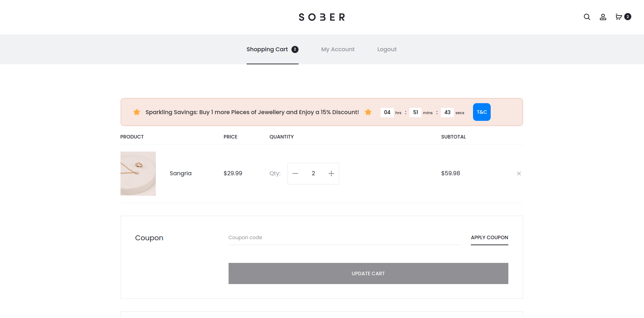This screenshot has width=644, height=318.
Task: Open the shopping cart icon in header
Action: coord(619,17)
